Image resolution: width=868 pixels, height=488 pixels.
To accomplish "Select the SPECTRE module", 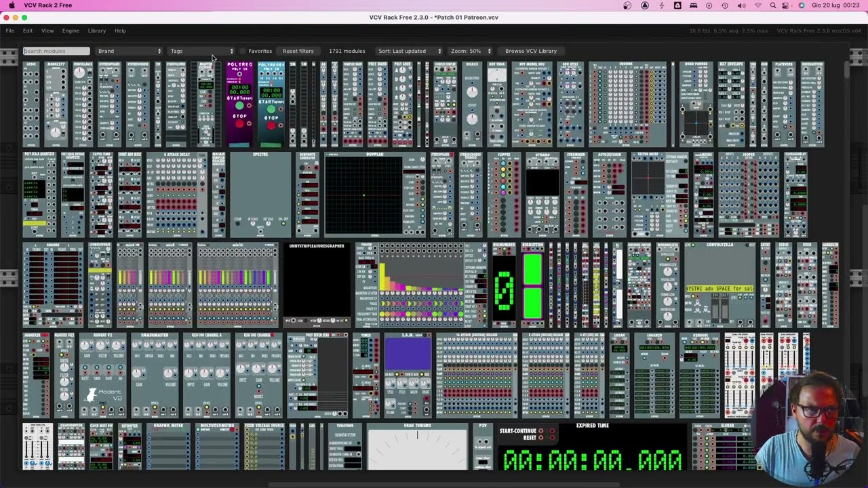I will tap(260, 195).
